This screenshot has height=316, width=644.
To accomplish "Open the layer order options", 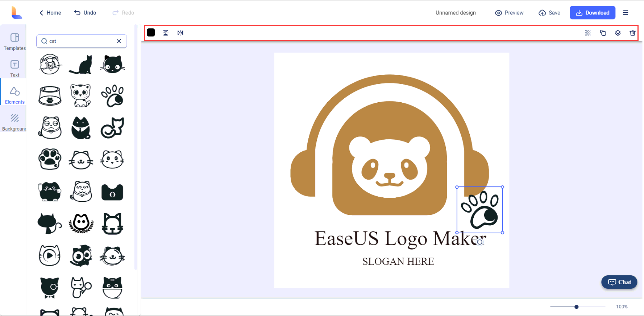I will tap(618, 33).
